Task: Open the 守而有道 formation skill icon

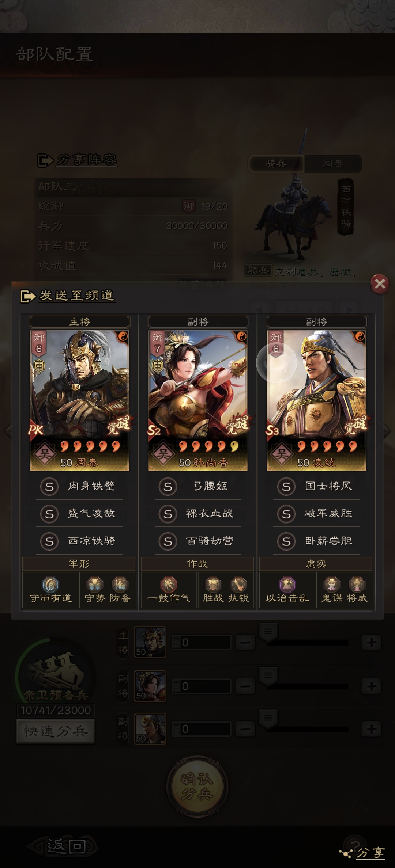Action: click(50, 585)
